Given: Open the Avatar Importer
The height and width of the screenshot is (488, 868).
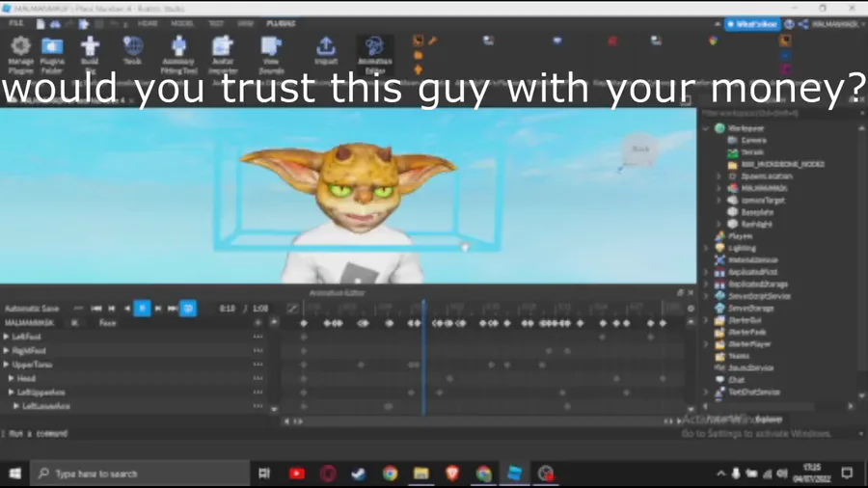Looking at the screenshot, I should (223, 54).
